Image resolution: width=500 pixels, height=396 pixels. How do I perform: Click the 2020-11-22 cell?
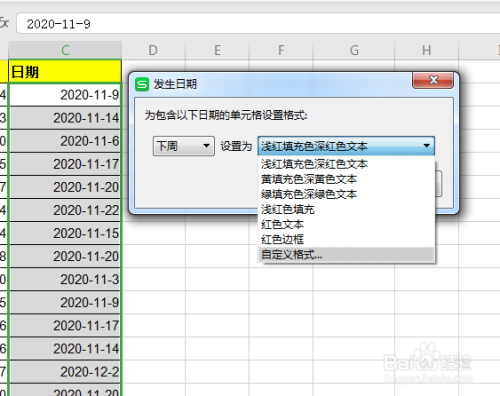(x=65, y=210)
